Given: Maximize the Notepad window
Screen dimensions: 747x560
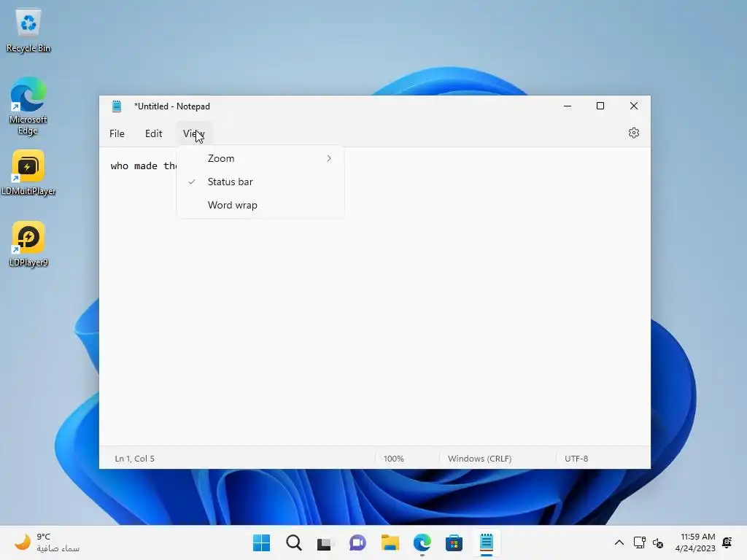Looking at the screenshot, I should 600,106.
